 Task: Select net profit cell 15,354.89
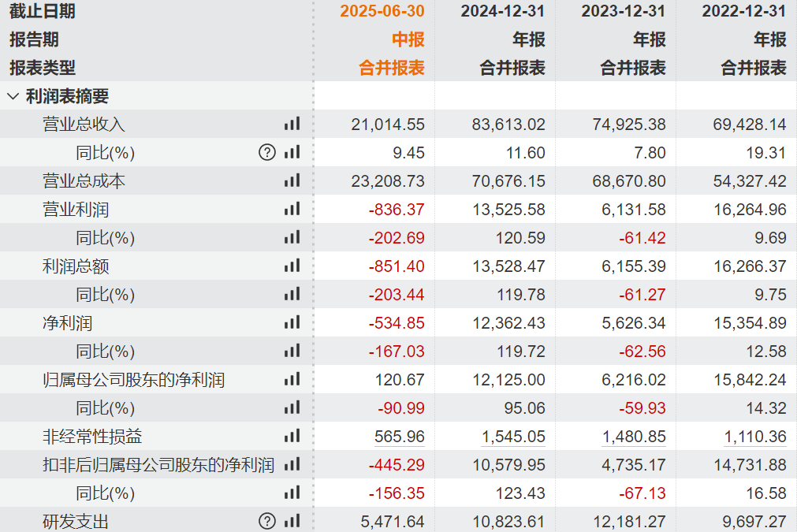pyautogui.click(x=750, y=323)
